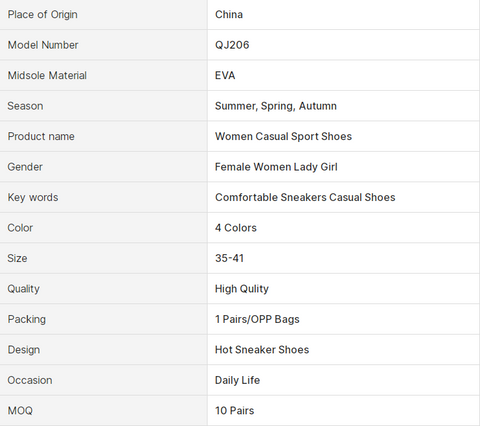Click the 10 Pairs MOQ value
The width and height of the screenshot is (480, 426).
[234, 411]
